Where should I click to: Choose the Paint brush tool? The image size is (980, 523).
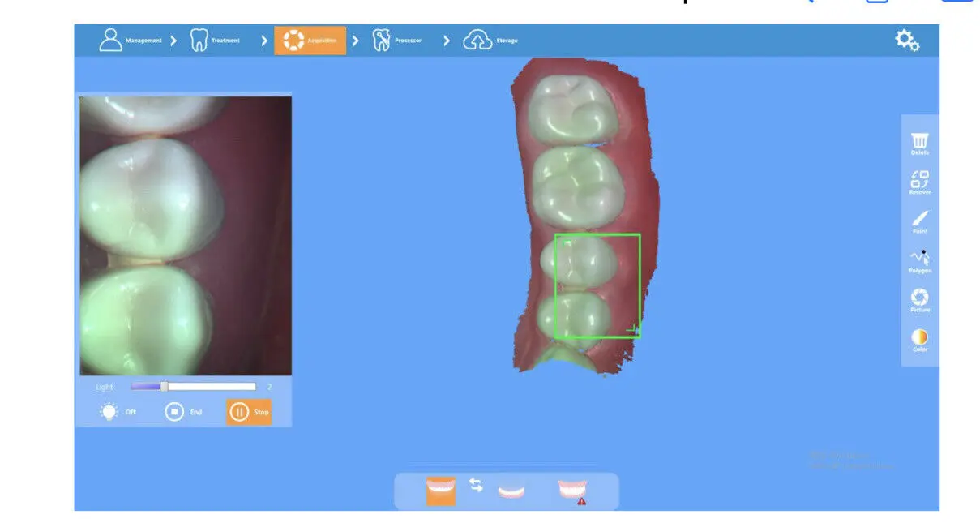tap(920, 222)
